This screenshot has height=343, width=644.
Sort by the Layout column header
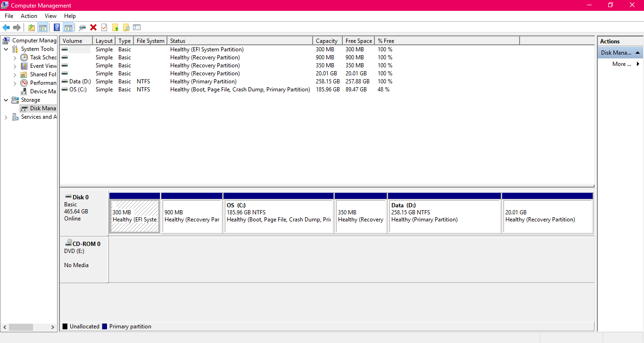(104, 41)
